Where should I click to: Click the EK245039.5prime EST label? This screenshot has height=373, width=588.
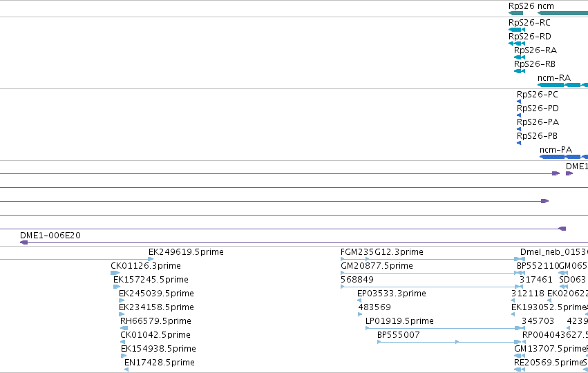tap(156, 294)
